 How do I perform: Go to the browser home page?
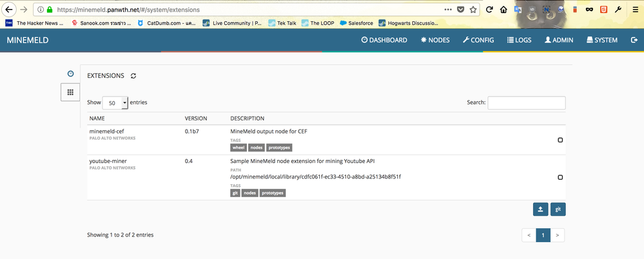click(503, 10)
